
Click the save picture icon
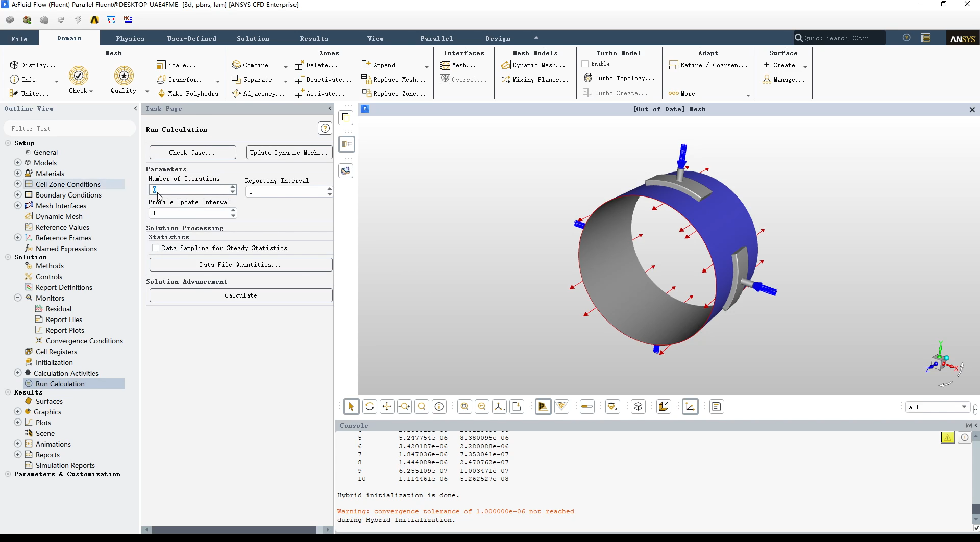(517, 407)
